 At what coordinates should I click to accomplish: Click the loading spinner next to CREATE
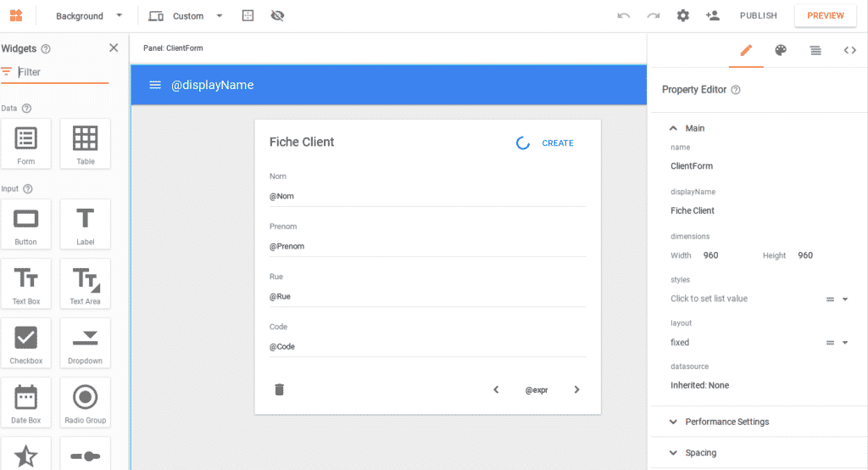pyautogui.click(x=522, y=143)
